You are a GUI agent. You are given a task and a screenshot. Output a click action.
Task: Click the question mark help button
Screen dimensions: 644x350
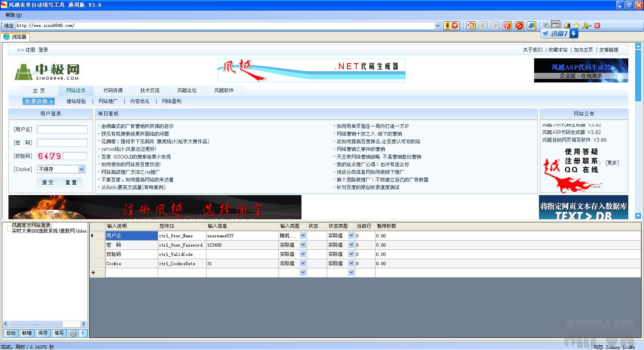tap(83, 333)
